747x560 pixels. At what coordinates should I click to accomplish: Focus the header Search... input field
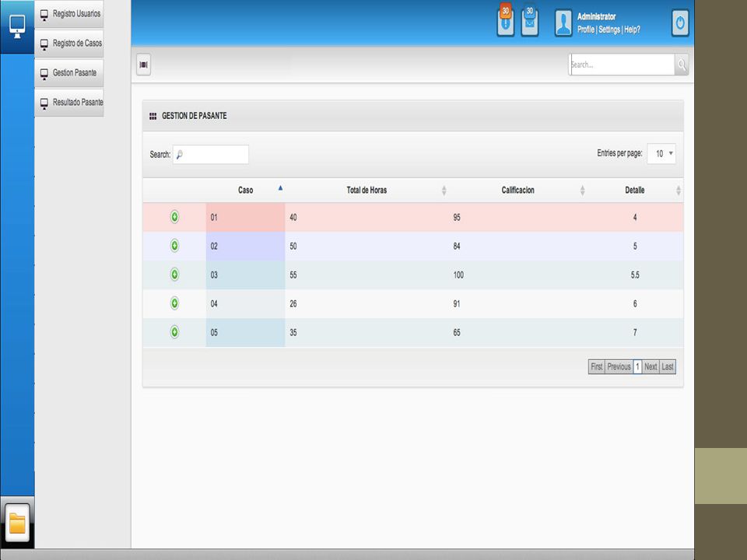pyautogui.click(x=622, y=65)
